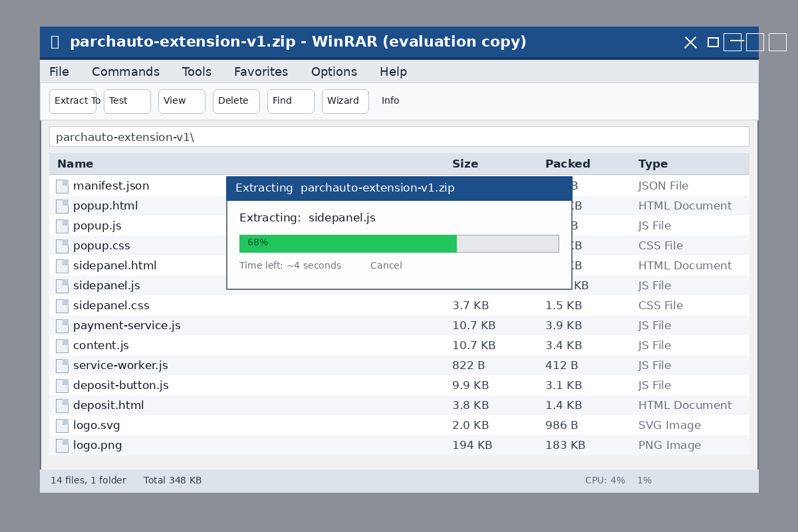
Task: Click the logo.svg file icon
Action: pyautogui.click(x=62, y=426)
